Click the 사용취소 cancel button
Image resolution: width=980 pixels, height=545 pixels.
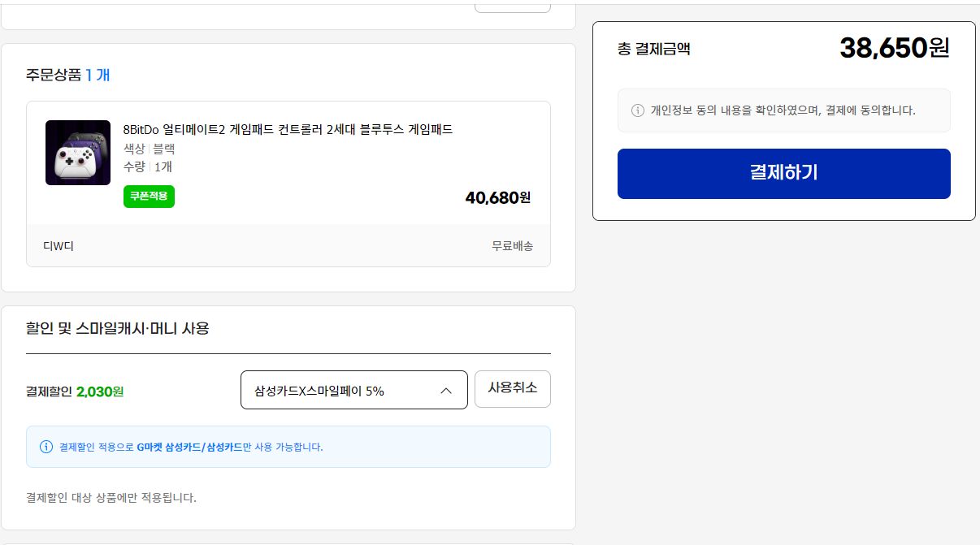coord(513,389)
